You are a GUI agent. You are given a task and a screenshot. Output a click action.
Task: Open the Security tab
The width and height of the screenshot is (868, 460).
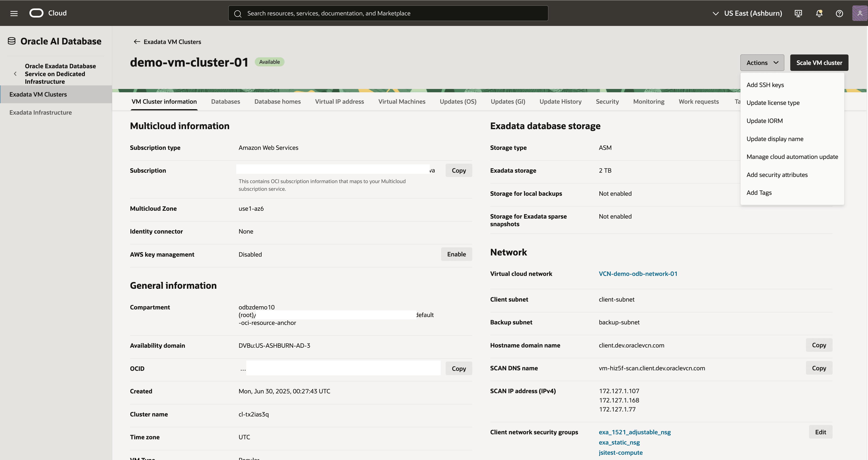click(607, 102)
